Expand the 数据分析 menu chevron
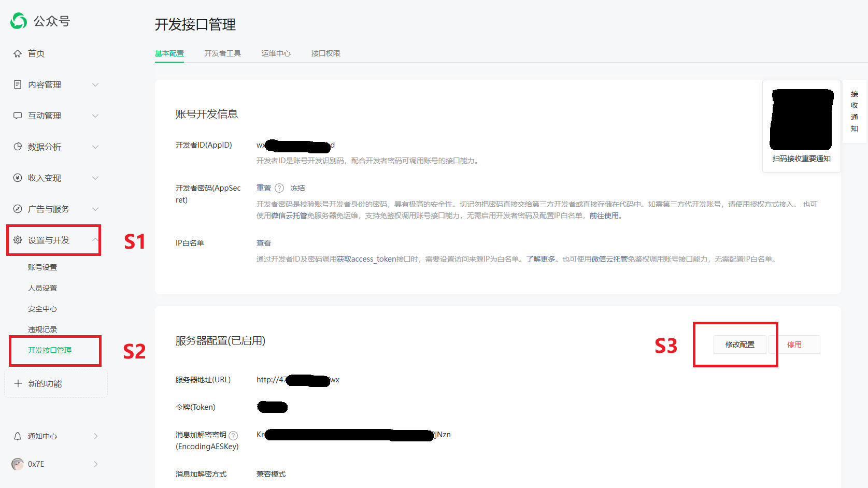Viewport: 868px width, 488px height. (95, 147)
